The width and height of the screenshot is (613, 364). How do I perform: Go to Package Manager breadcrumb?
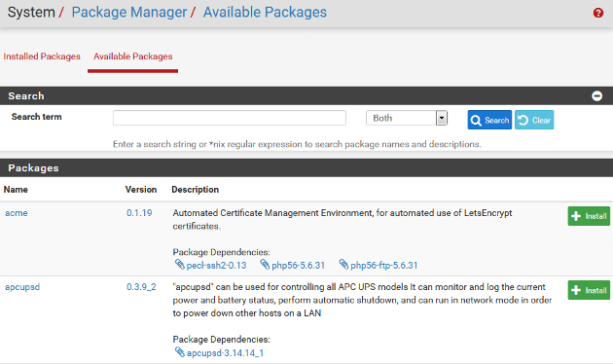pos(129,12)
